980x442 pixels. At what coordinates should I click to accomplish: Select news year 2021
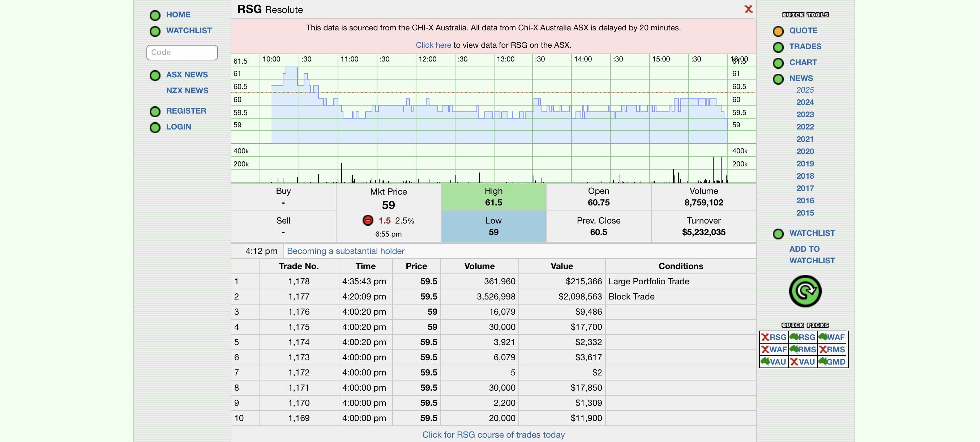(805, 139)
